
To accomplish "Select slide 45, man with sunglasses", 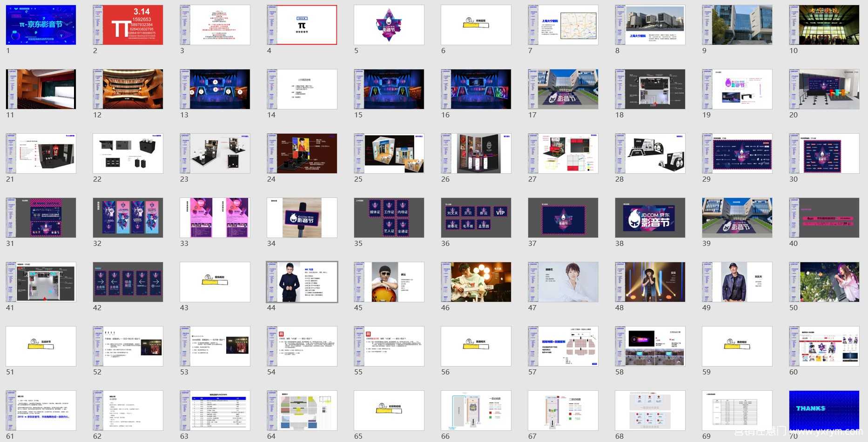I will [x=389, y=282].
